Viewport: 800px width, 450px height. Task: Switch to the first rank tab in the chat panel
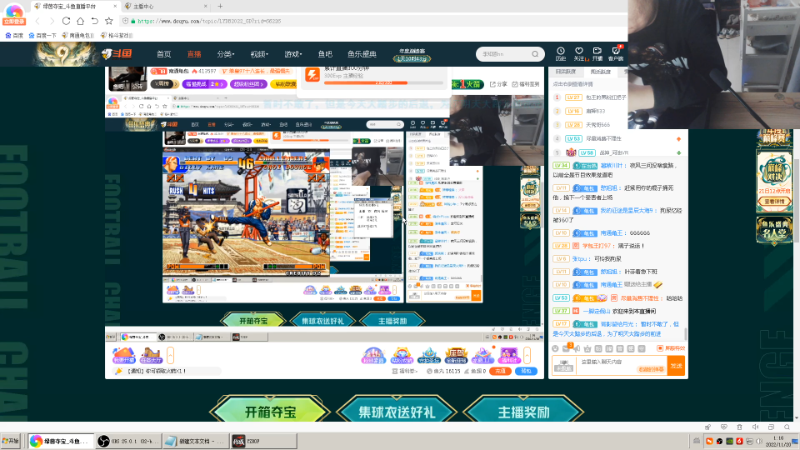(x=566, y=72)
